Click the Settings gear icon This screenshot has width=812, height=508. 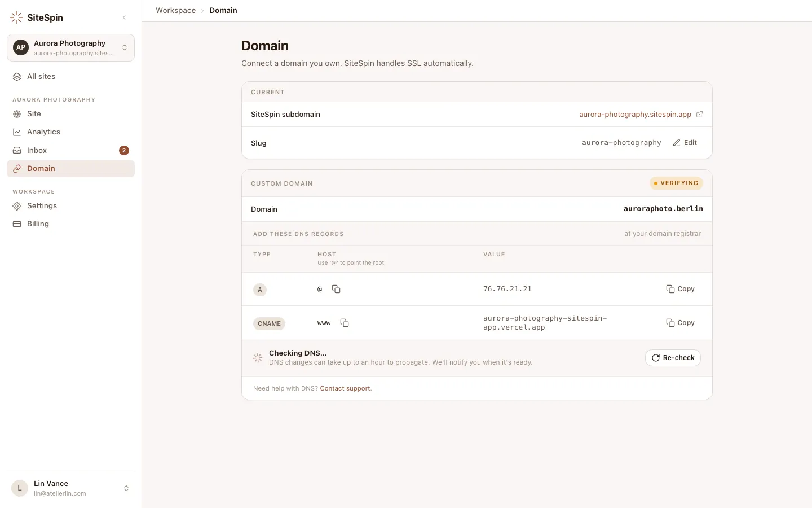[x=17, y=206]
